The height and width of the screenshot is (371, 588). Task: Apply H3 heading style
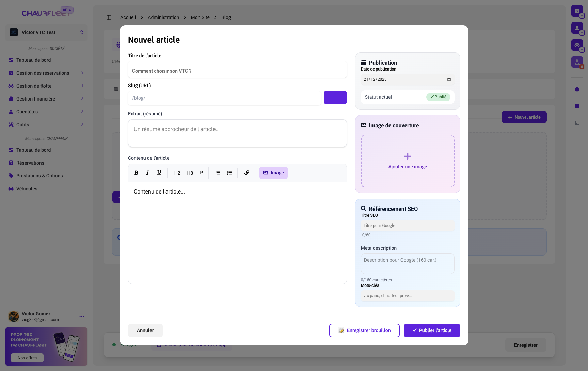click(x=190, y=173)
